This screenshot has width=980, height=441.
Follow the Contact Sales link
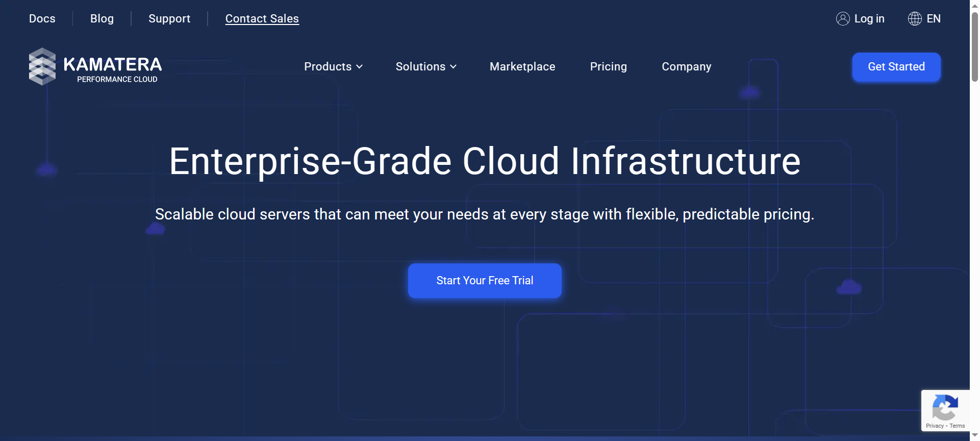[262, 19]
